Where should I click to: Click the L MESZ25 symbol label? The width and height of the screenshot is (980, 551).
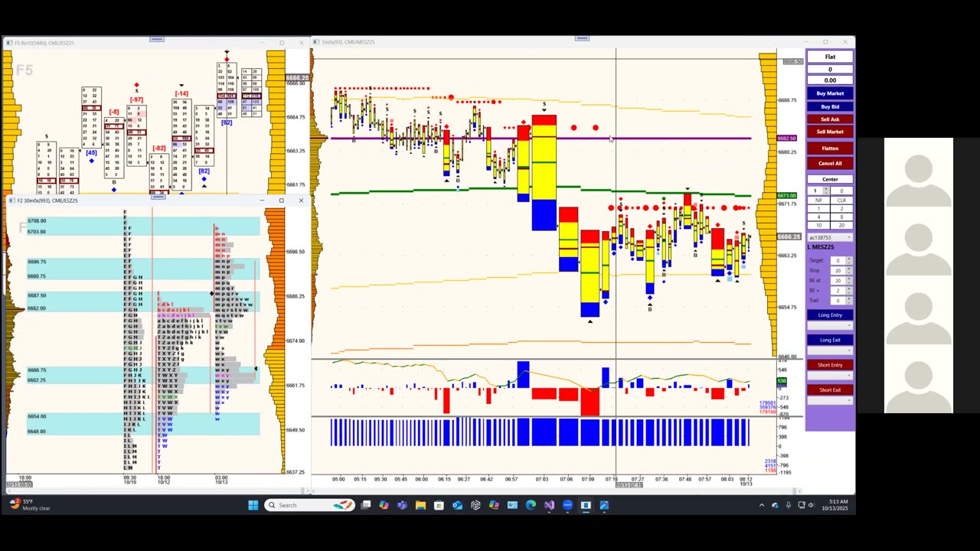click(x=821, y=247)
